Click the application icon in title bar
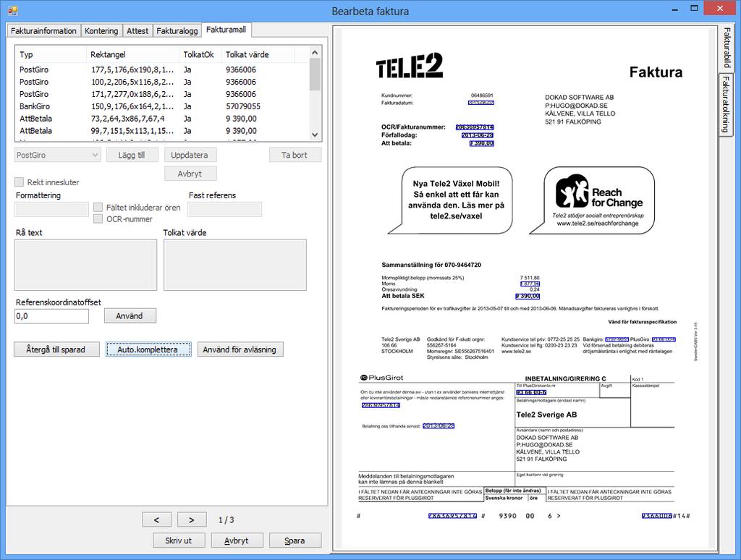The height and width of the screenshot is (560, 741). [12, 10]
